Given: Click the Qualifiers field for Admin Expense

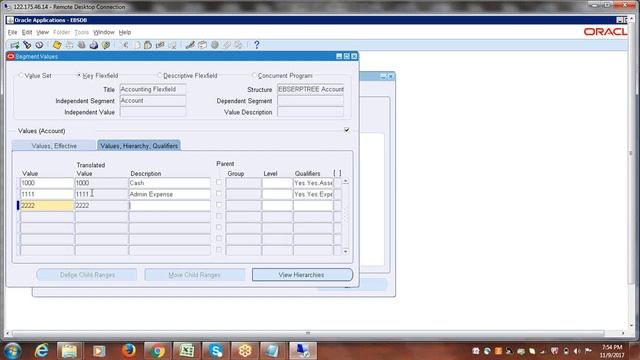Looking at the screenshot, I should click(x=313, y=194).
